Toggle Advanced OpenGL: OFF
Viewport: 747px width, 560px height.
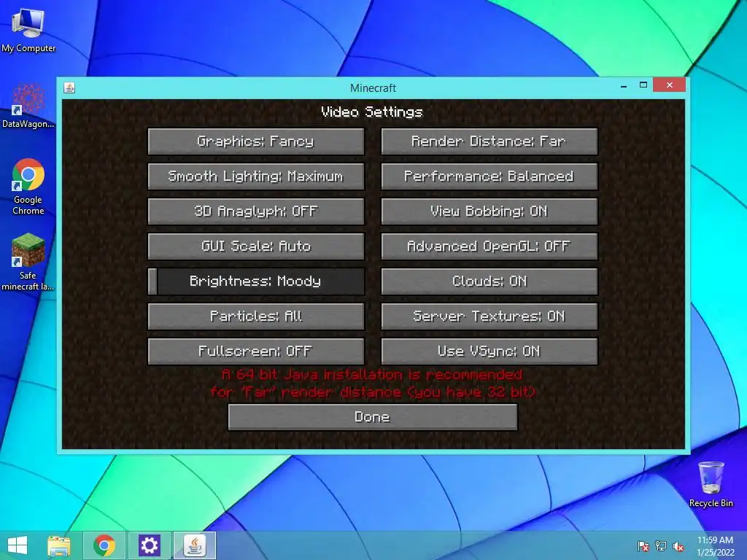489,246
